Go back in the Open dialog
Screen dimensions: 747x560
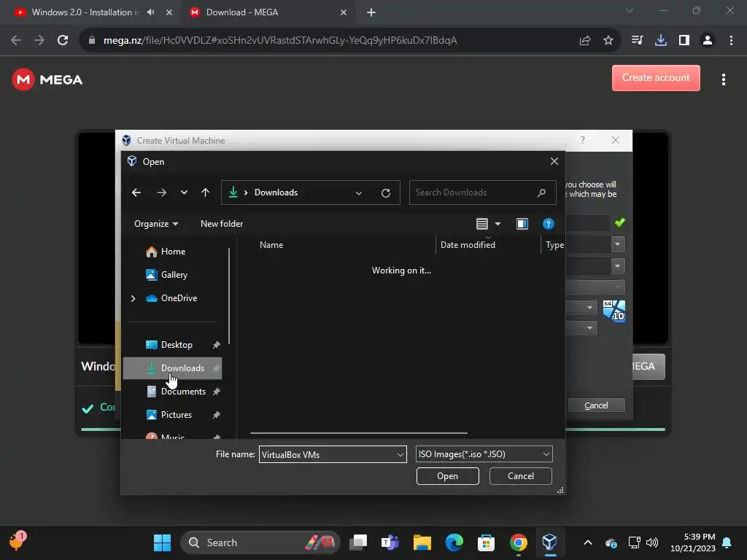tap(136, 192)
